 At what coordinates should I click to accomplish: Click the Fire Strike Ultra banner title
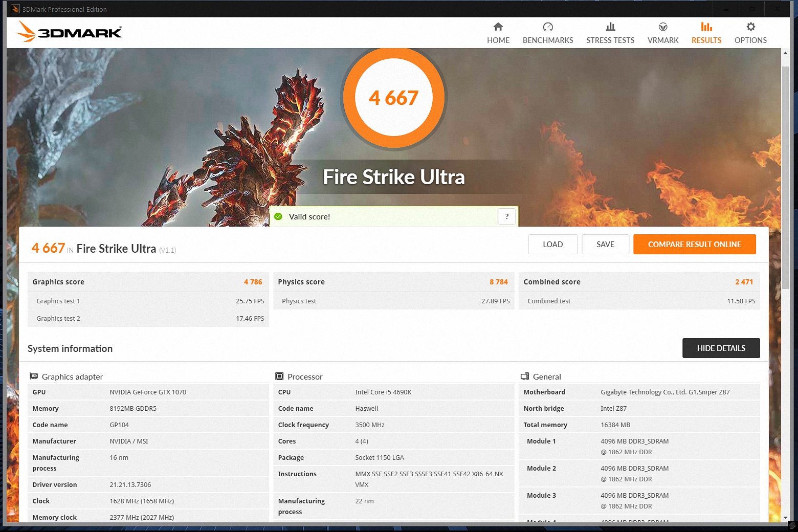tap(394, 177)
